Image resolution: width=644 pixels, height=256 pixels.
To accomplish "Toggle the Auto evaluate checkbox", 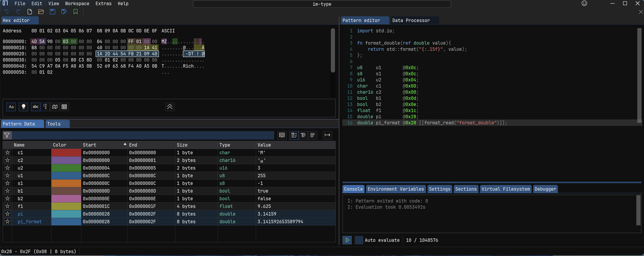I will pyautogui.click(x=359, y=240).
